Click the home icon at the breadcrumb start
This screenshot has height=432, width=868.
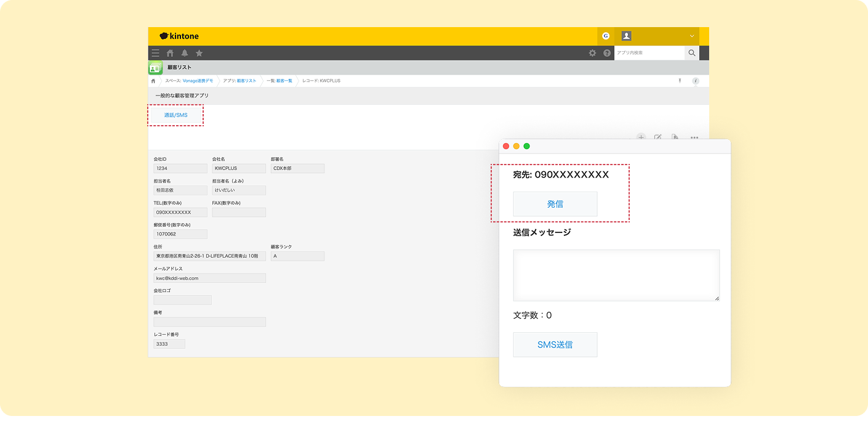[x=153, y=81]
